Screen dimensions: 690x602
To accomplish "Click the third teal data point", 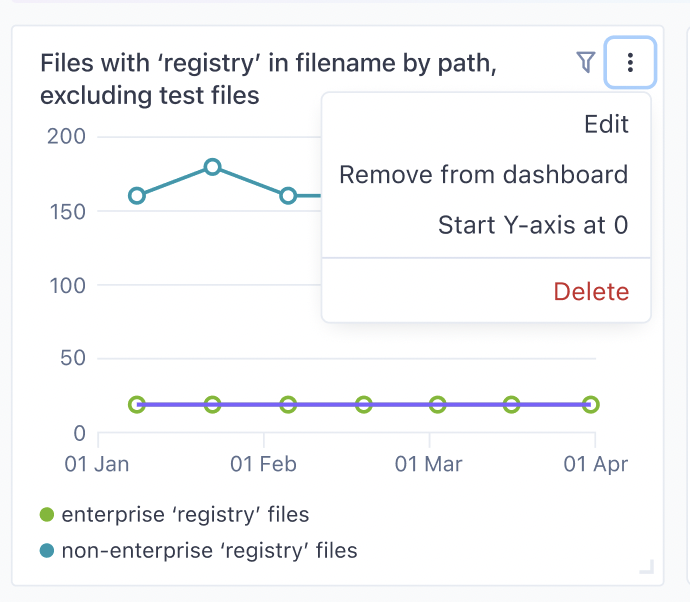I will (x=288, y=196).
